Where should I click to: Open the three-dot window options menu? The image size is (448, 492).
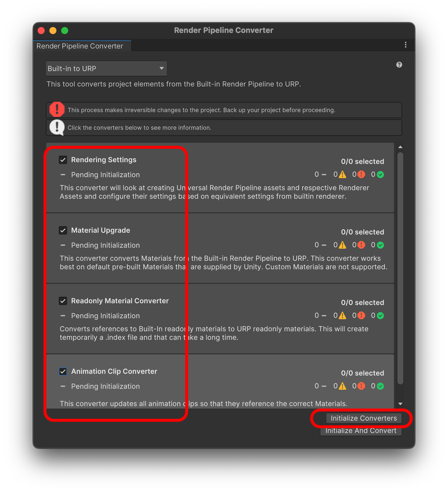406,45
